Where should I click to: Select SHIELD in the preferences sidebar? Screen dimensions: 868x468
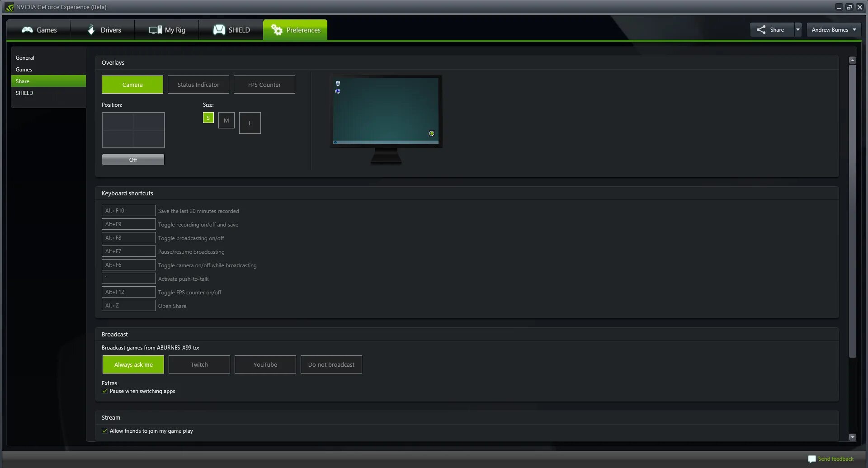[x=48, y=93]
